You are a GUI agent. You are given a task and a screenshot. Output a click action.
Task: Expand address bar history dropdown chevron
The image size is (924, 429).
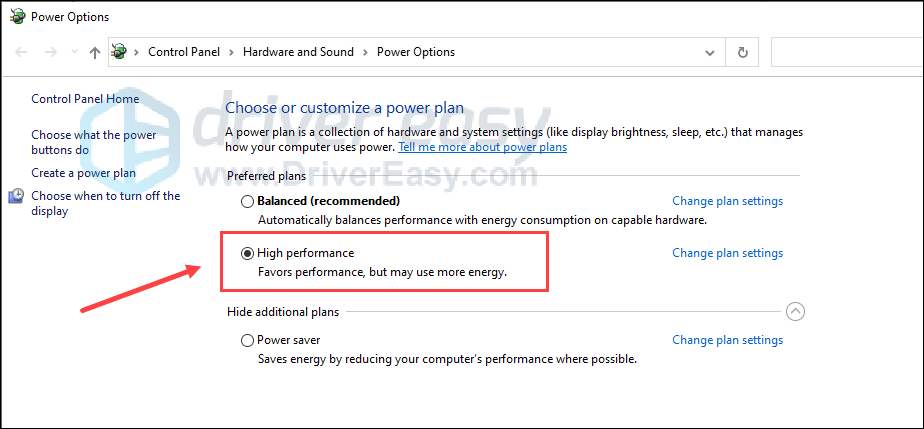pyautogui.click(x=710, y=52)
